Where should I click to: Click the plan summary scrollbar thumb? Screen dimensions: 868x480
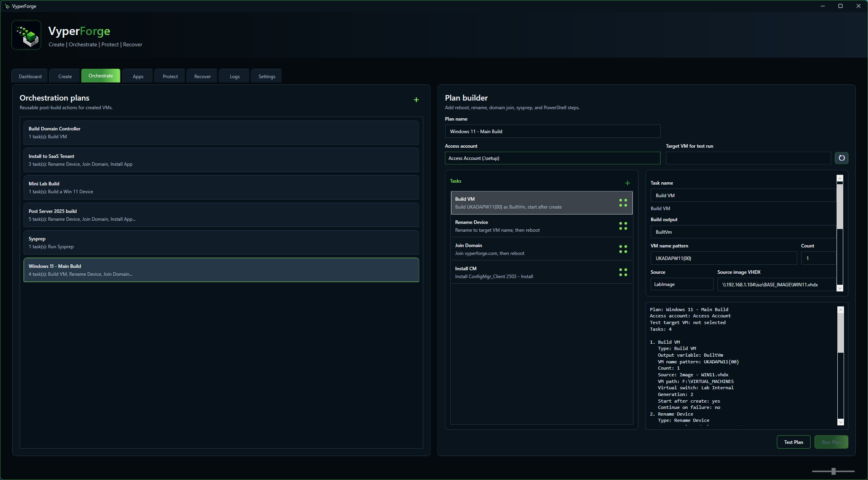840,333
